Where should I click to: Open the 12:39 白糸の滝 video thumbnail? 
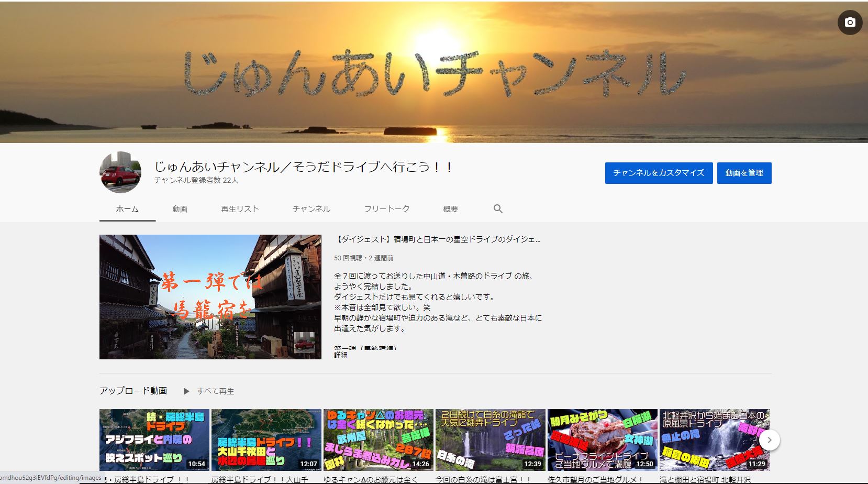pyautogui.click(x=491, y=440)
